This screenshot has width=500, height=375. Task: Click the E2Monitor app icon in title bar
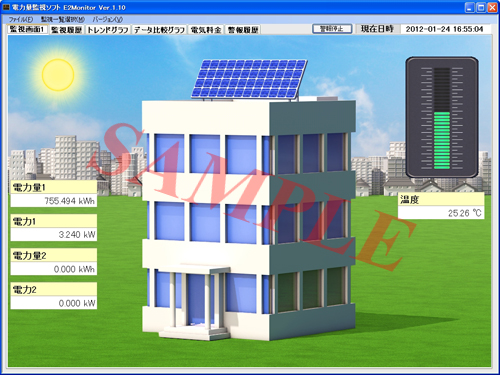pos(6,7)
